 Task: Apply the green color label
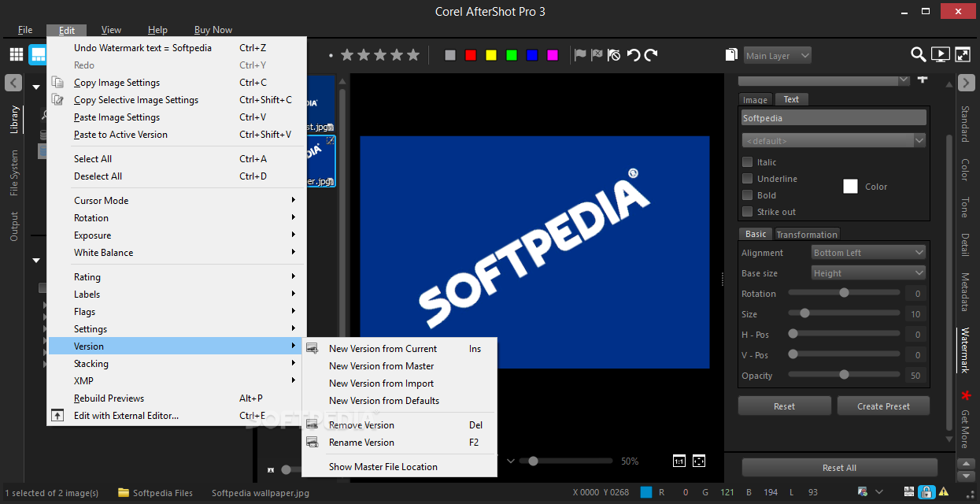[x=512, y=55]
